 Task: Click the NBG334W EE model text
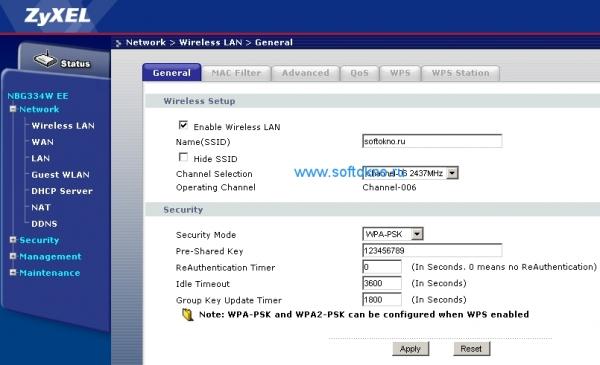(x=38, y=96)
